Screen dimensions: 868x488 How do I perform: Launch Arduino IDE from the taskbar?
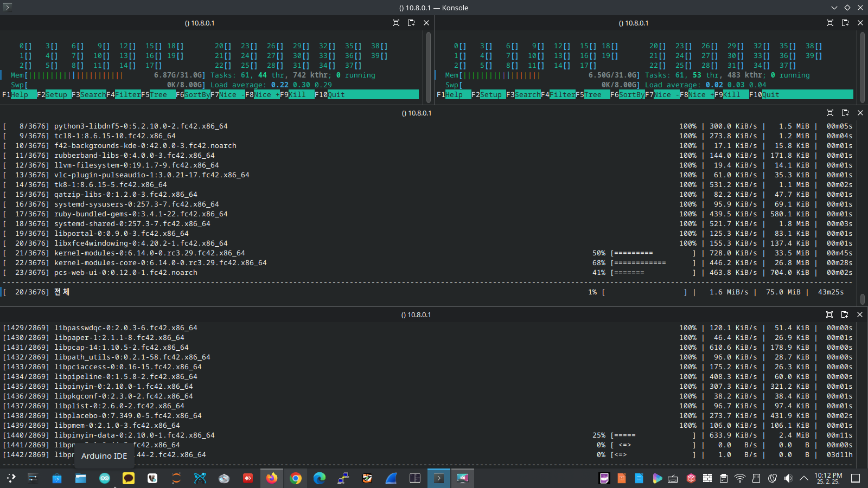(x=105, y=478)
